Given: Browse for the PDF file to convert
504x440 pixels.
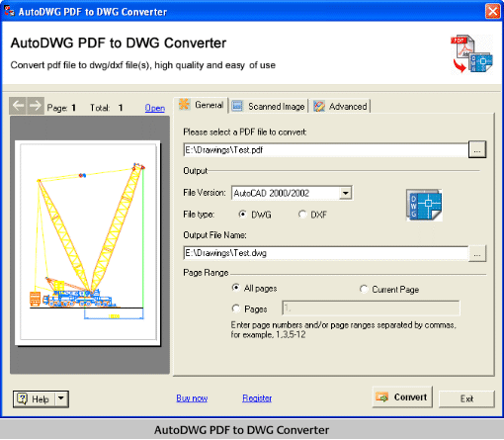Looking at the screenshot, I should coord(477,150).
